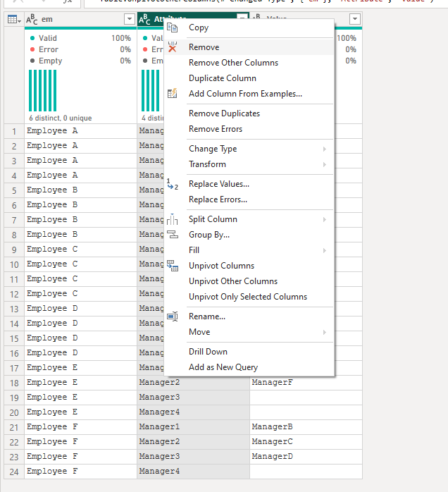
Task: Open the em column filter dropdown
Action: coord(129,19)
